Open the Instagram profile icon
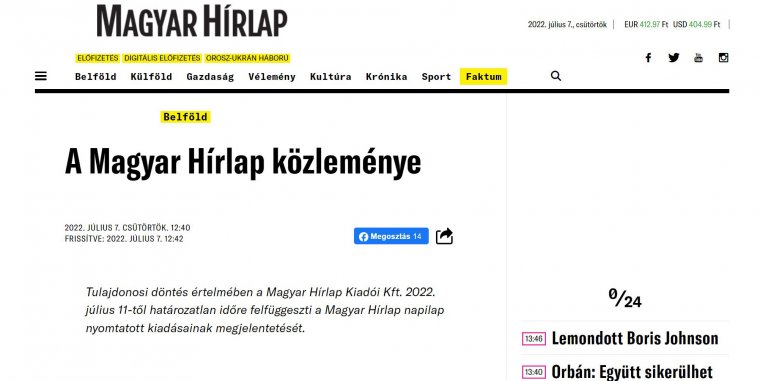 point(723,58)
